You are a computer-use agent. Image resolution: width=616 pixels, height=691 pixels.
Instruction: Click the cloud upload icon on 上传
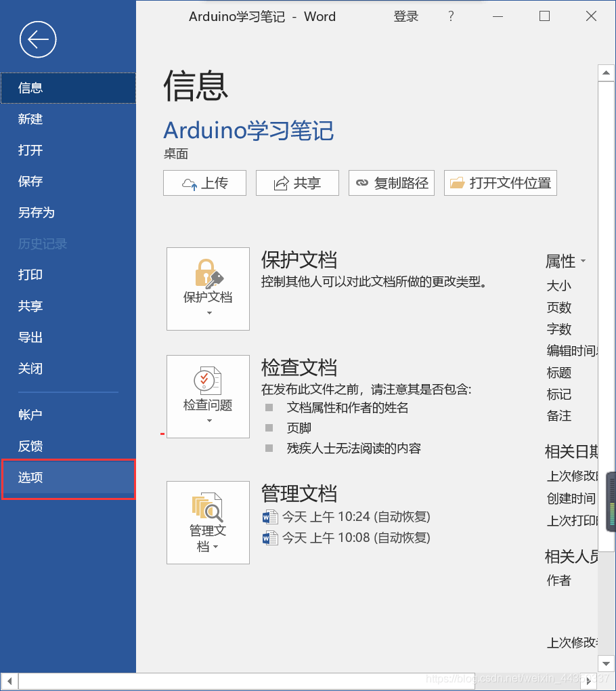190,184
